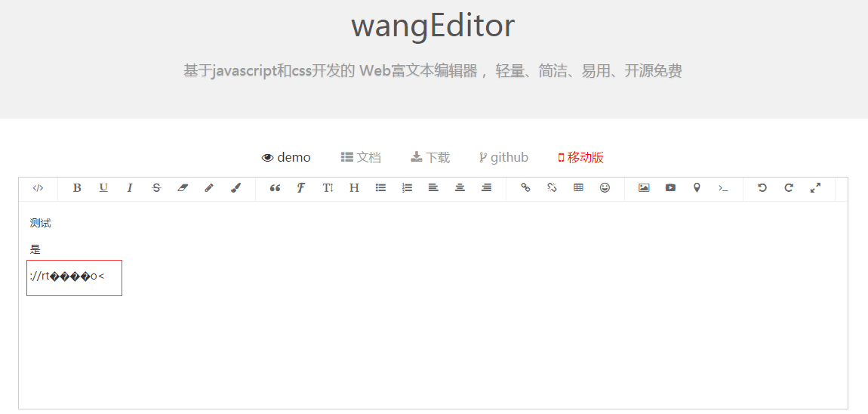Insert code block with terminal icon

pos(723,188)
